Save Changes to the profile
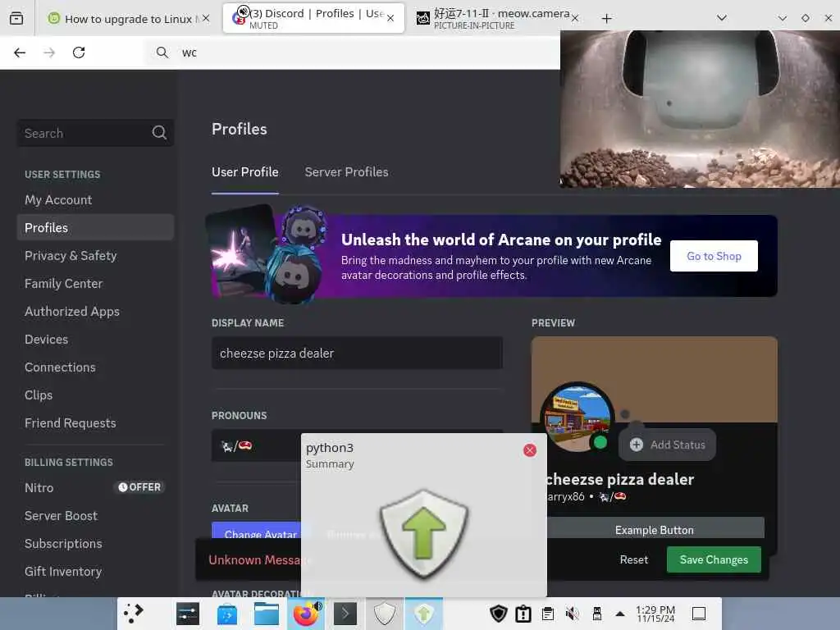Screen dimensions: 840x630 click(x=714, y=559)
